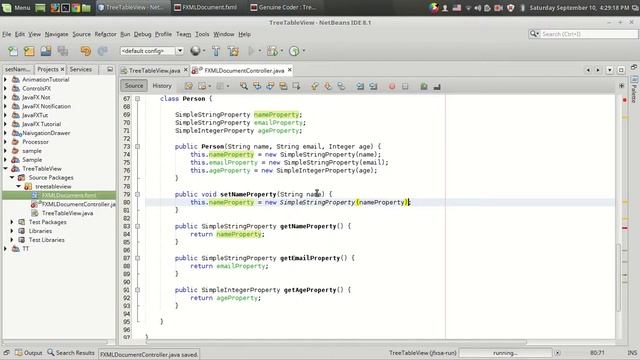
Task: Click the History view button
Action: 162,86
